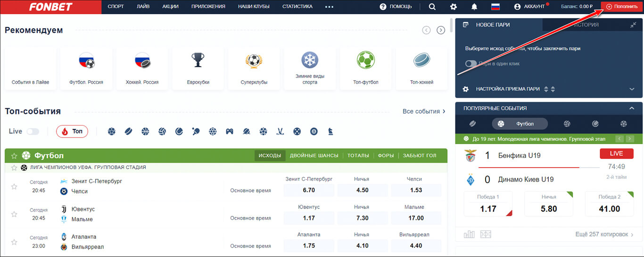Open the СТАТИСТИКА menu
This screenshot has height=257, width=644.
click(297, 7)
